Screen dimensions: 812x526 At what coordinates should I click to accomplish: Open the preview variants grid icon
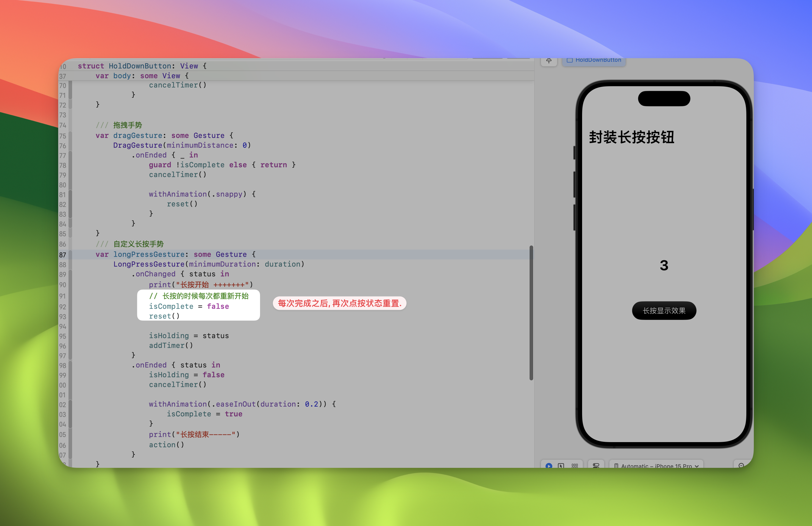[x=575, y=466]
